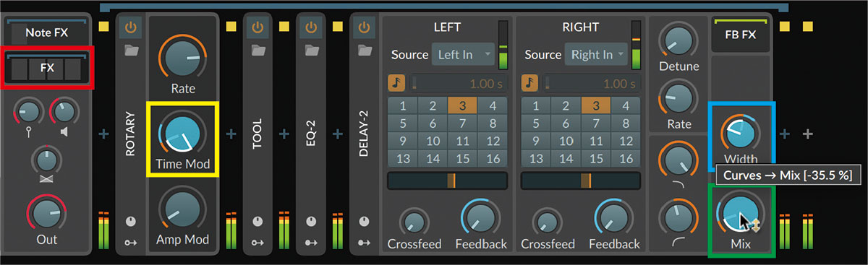Viewport: 868px width, 265px height.
Task: Click the yellow square above the DELAY-2 header
Action: click(x=337, y=27)
